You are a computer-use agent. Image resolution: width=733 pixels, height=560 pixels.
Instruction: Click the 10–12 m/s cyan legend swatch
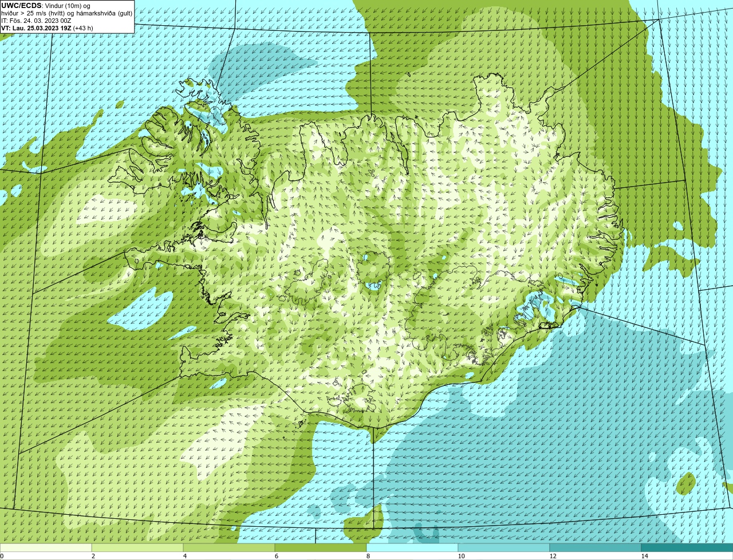point(504,547)
